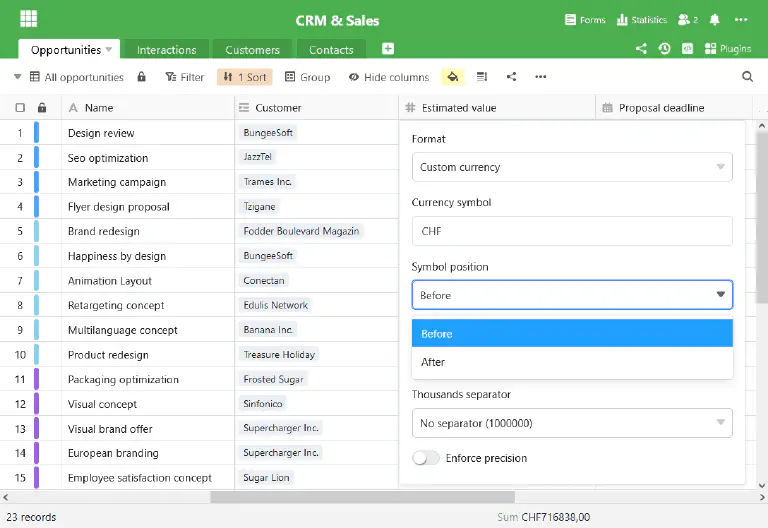The image size is (768, 528).
Task: Switch to the Customers tab
Action: click(x=252, y=50)
